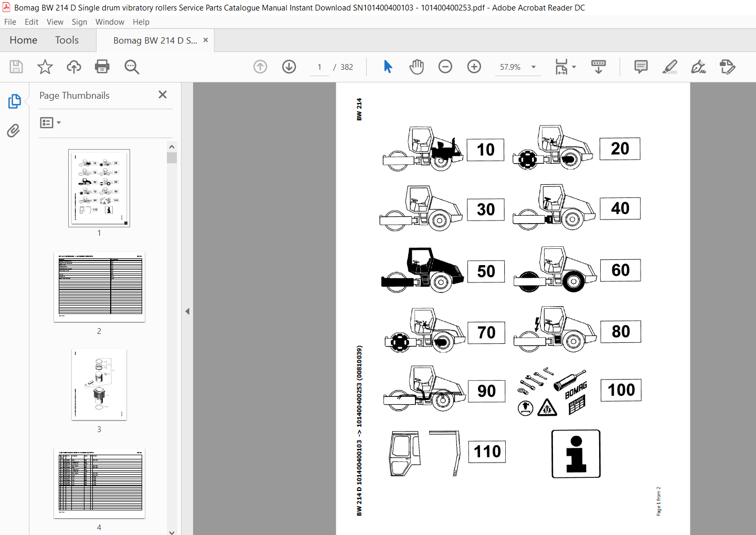Click thumbnail scrollbar up arrow

click(x=172, y=147)
